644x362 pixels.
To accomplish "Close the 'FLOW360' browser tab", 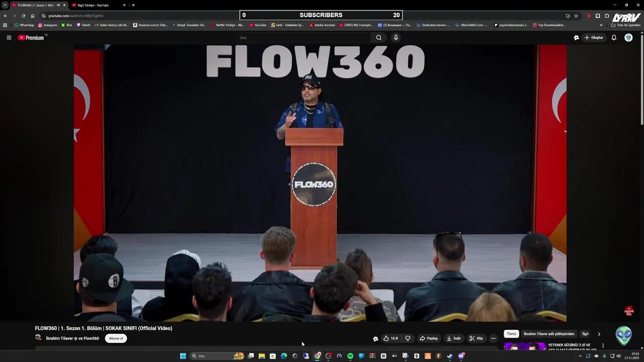I will click(64, 5).
